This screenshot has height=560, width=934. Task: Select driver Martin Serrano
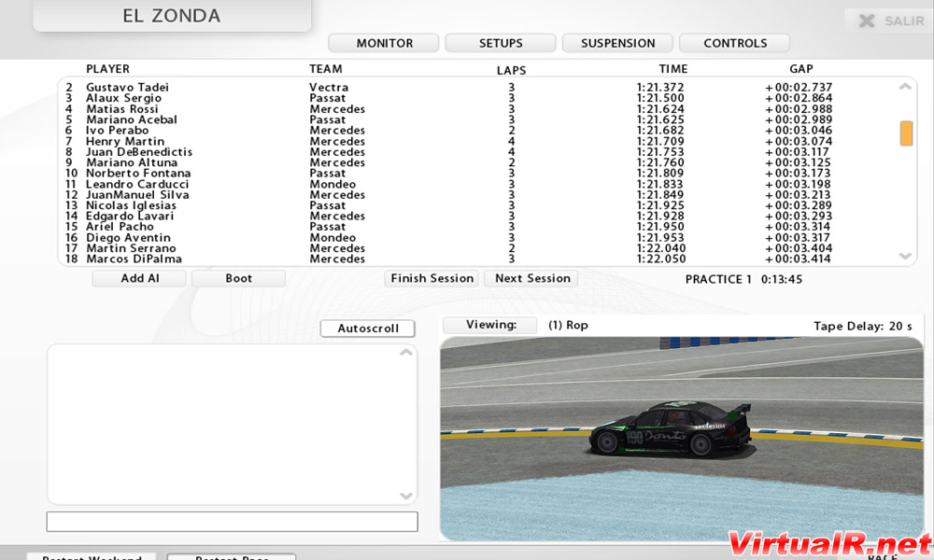131,248
